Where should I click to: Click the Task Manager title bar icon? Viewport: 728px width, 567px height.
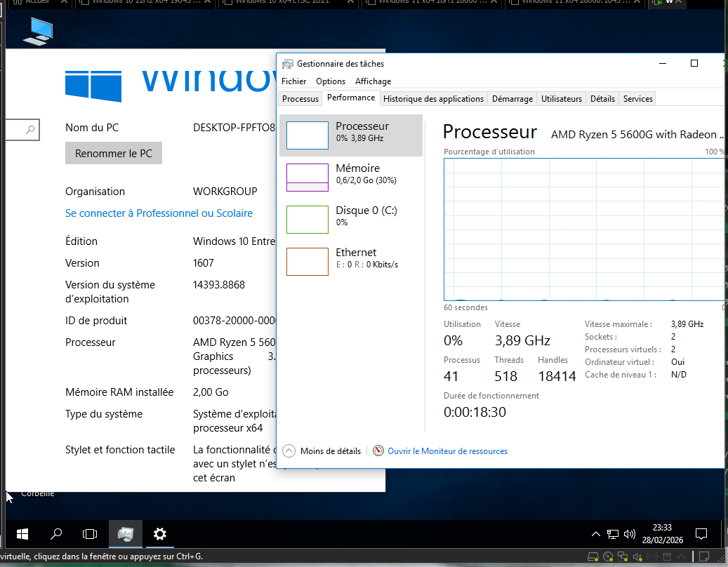[288, 64]
